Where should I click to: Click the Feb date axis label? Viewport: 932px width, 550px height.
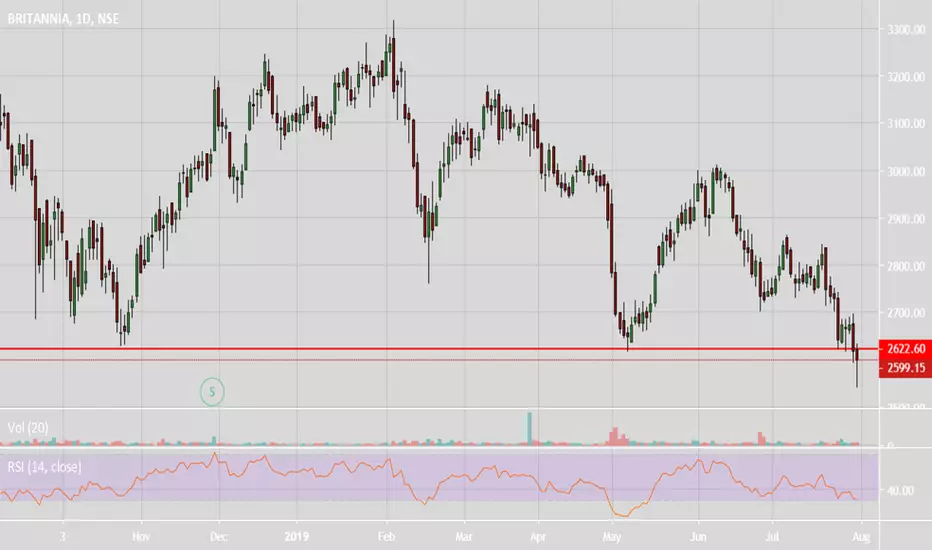point(386,537)
